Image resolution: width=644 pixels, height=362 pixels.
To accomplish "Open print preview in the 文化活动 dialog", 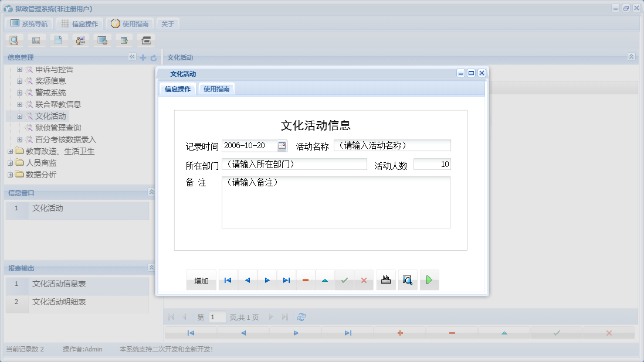I will tap(408, 280).
